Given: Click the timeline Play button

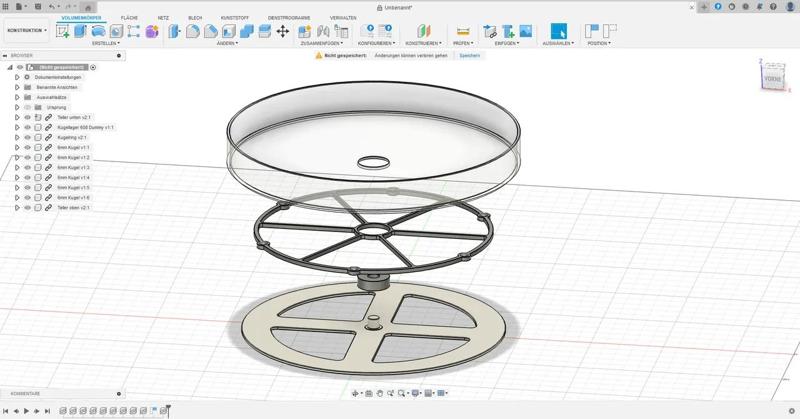Looking at the screenshot, I should [x=27, y=411].
